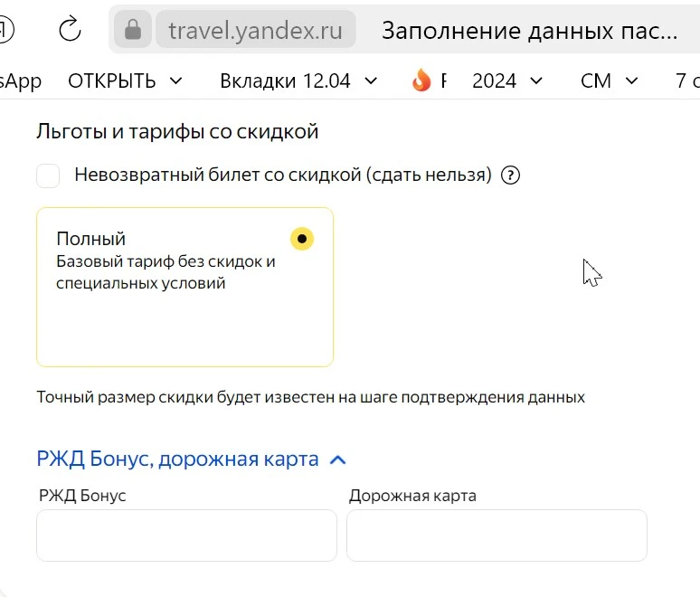
Task: Click the Заполнение данных пас... page title
Action: coord(529,31)
